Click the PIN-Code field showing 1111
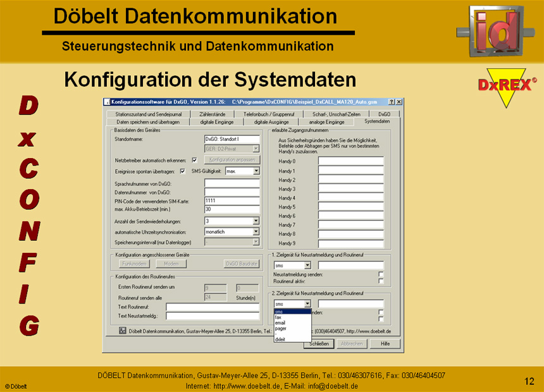 [232, 200]
